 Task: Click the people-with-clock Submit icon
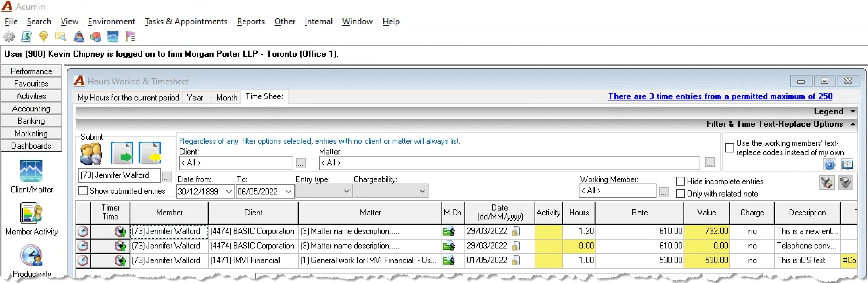[x=91, y=153]
